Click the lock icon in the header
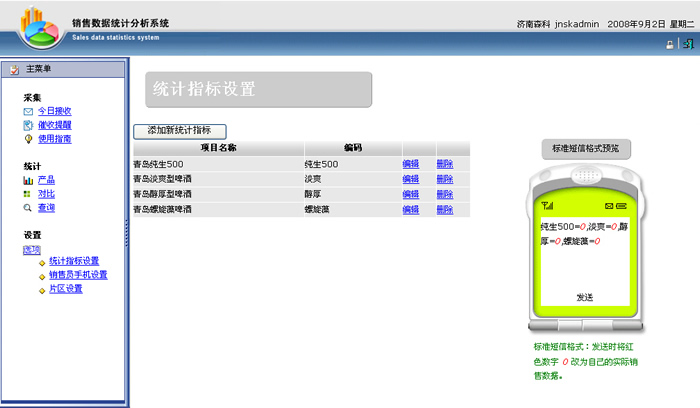The image size is (700, 408). click(x=669, y=45)
